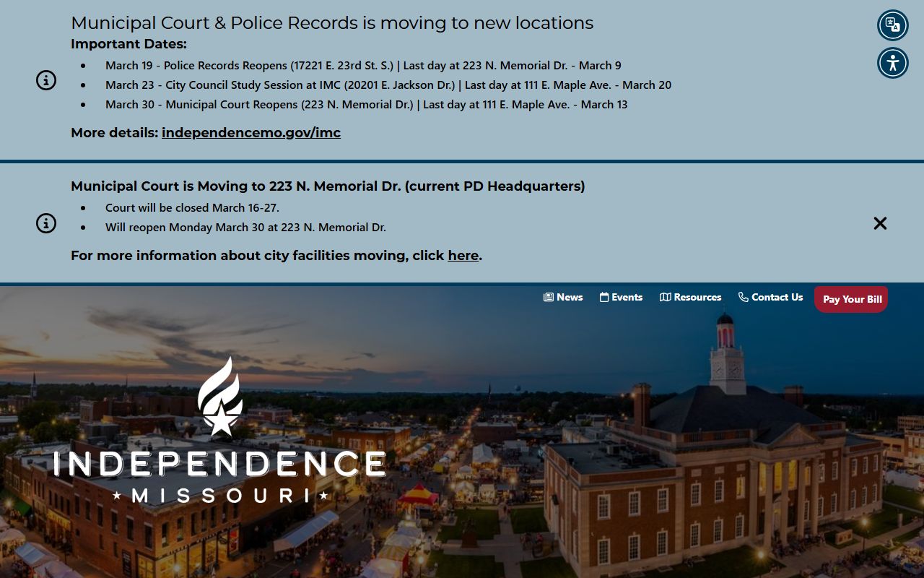This screenshot has width=924, height=578.
Task: Click the map icon next to Resources
Action: tap(666, 297)
